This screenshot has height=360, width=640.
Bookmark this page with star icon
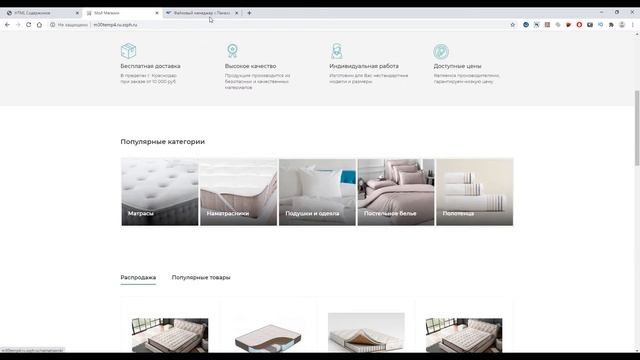[x=513, y=25]
